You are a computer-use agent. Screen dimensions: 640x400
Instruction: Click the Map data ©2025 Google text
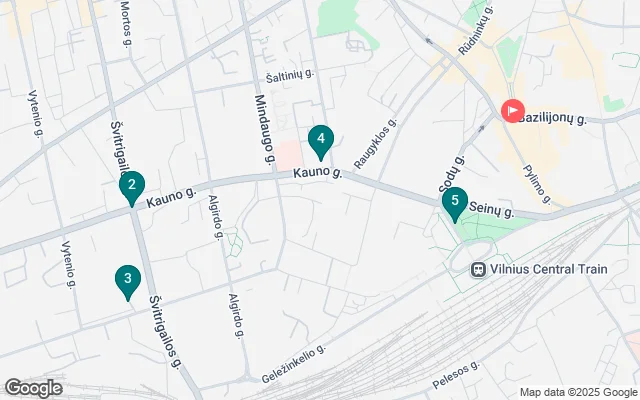click(x=578, y=393)
